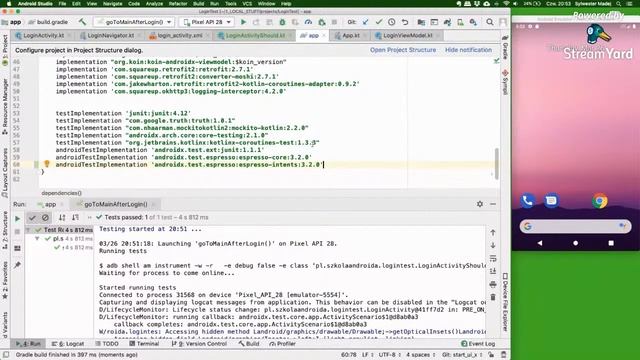Collapse the pl.s test package node
Screen dimensions: 640x360
coord(37,238)
